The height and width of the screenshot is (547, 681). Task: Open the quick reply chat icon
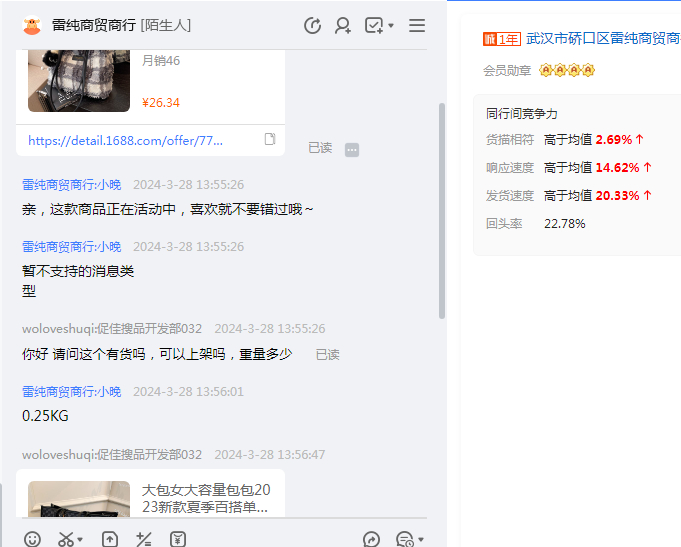click(x=405, y=539)
